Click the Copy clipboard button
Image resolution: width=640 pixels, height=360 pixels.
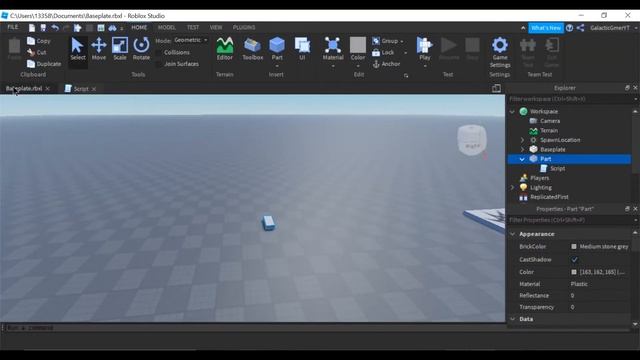(x=39, y=41)
